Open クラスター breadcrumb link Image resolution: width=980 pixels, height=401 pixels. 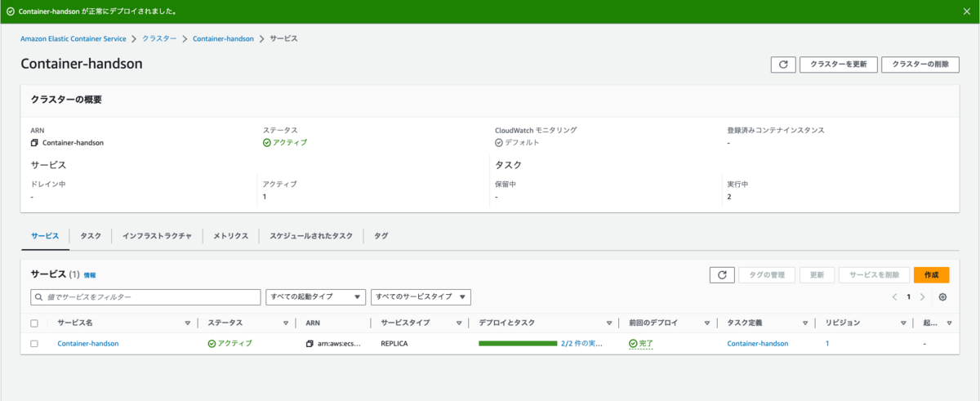[160, 38]
